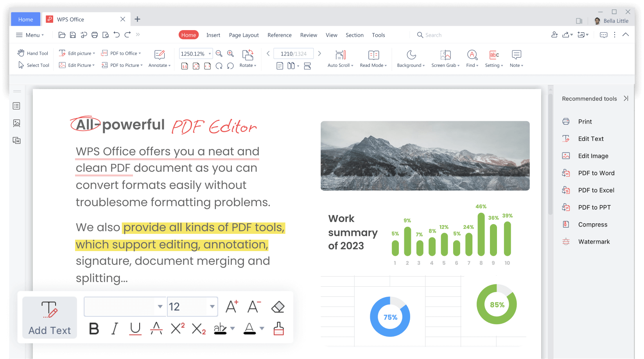Activate the Screen Grab tool
This screenshot has width=644, height=359.
pos(445,59)
